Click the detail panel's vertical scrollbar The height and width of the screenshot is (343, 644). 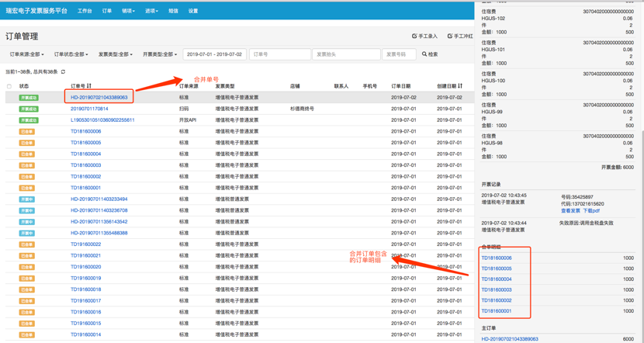[x=642, y=236]
